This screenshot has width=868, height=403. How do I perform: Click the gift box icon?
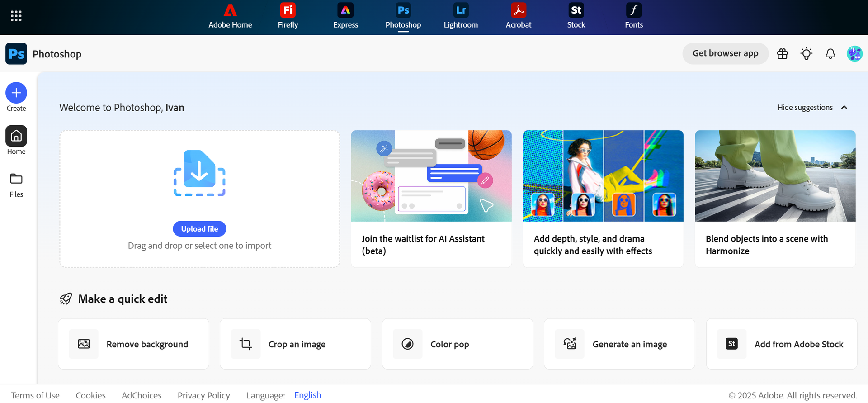point(782,54)
